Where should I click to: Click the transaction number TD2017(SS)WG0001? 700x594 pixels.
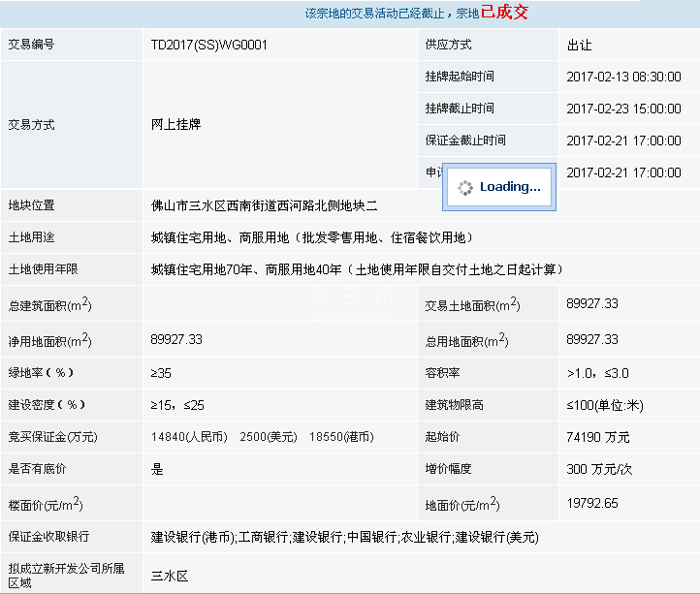[x=209, y=45]
